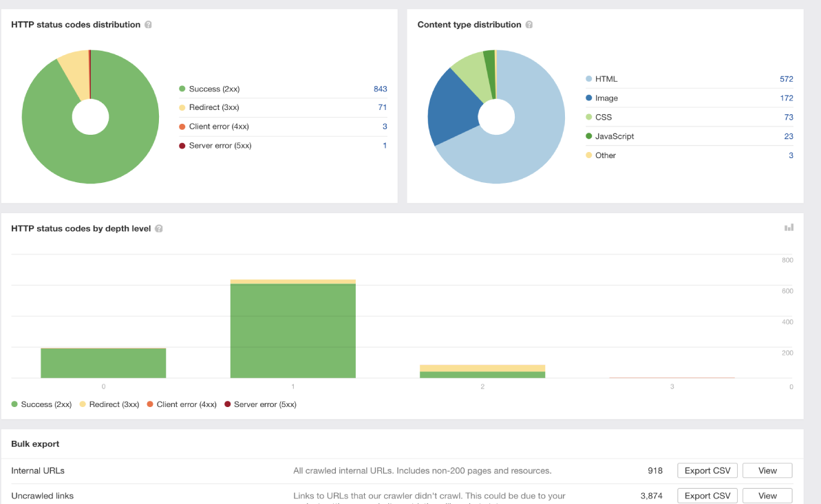Viewport: 821px width, 504px height.
Task: View the Uncrawled links list
Action: (x=767, y=496)
